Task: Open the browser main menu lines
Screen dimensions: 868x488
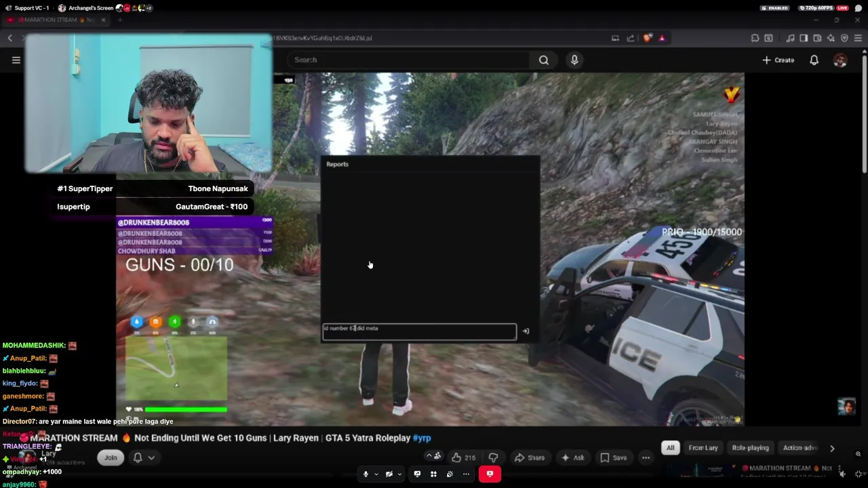Action: (x=858, y=38)
